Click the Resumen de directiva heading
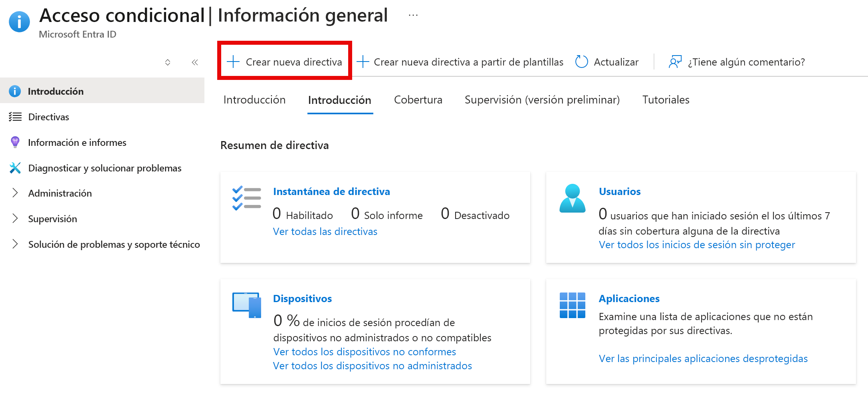The image size is (868, 402). click(x=275, y=145)
